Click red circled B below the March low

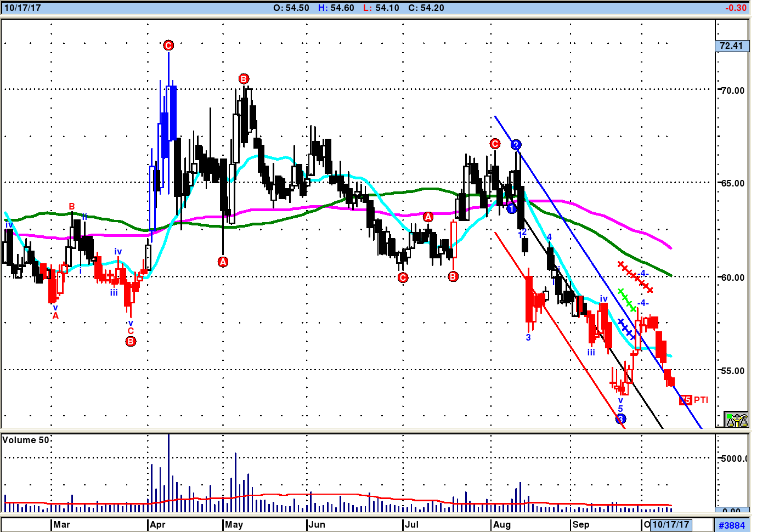(x=131, y=341)
